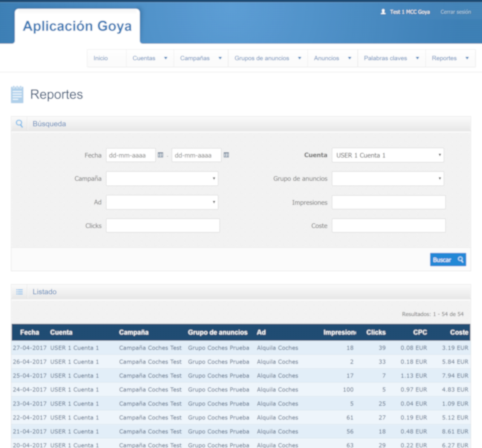
Task: Sort by the Cuenta column header
Action: click(x=61, y=332)
